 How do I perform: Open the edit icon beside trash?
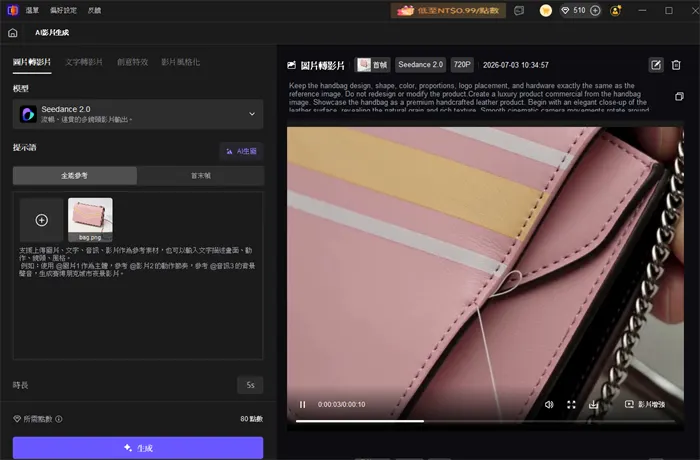pyautogui.click(x=656, y=65)
